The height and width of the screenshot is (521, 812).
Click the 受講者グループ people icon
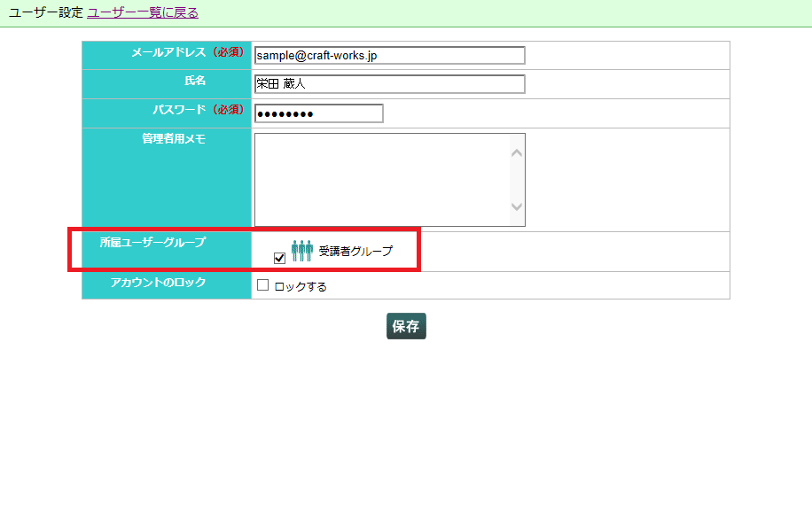pyautogui.click(x=302, y=251)
